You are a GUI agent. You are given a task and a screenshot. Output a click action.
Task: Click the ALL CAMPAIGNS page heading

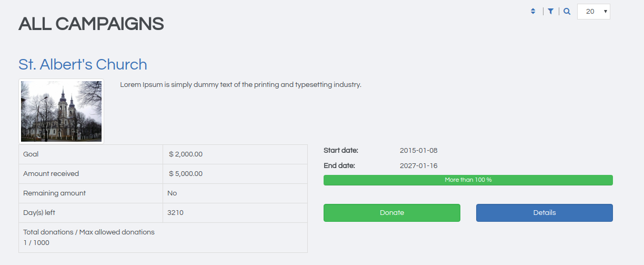pyautogui.click(x=91, y=24)
